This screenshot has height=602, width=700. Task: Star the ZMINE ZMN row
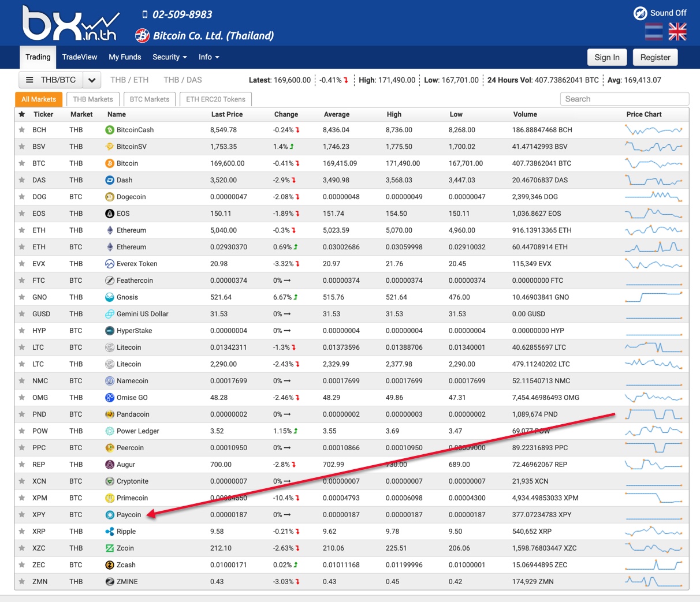22,582
